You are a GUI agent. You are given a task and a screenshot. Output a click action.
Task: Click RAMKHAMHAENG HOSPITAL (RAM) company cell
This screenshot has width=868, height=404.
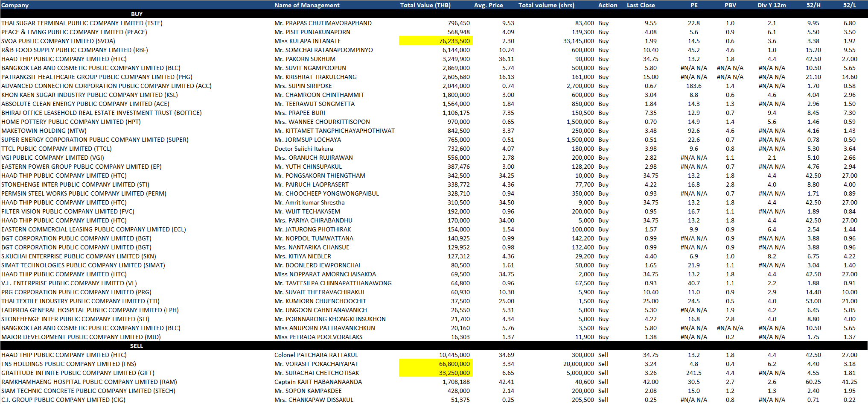pos(89,382)
